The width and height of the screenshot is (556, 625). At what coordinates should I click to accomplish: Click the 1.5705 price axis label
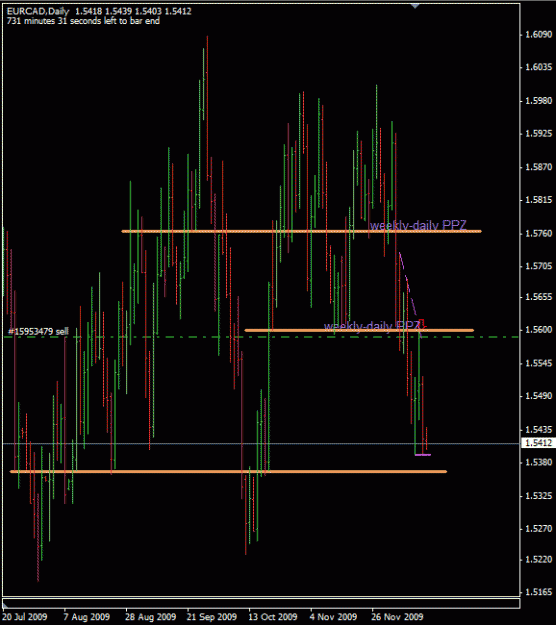coord(538,266)
